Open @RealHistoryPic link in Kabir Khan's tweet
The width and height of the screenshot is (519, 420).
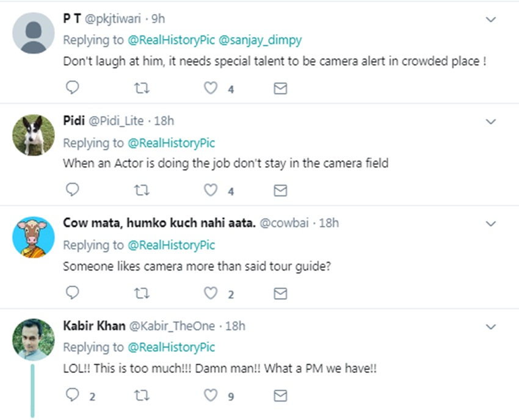pyautogui.click(x=171, y=347)
